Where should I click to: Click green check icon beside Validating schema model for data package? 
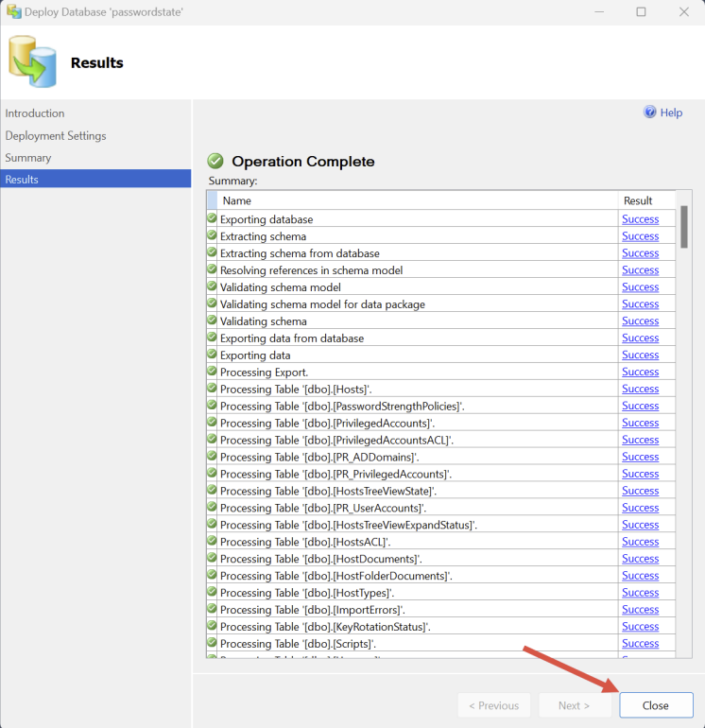[212, 303]
